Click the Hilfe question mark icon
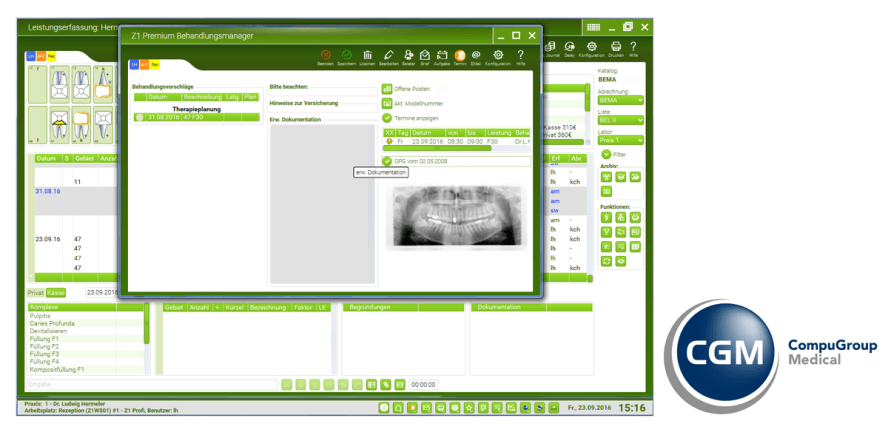888x438 pixels. click(x=521, y=55)
